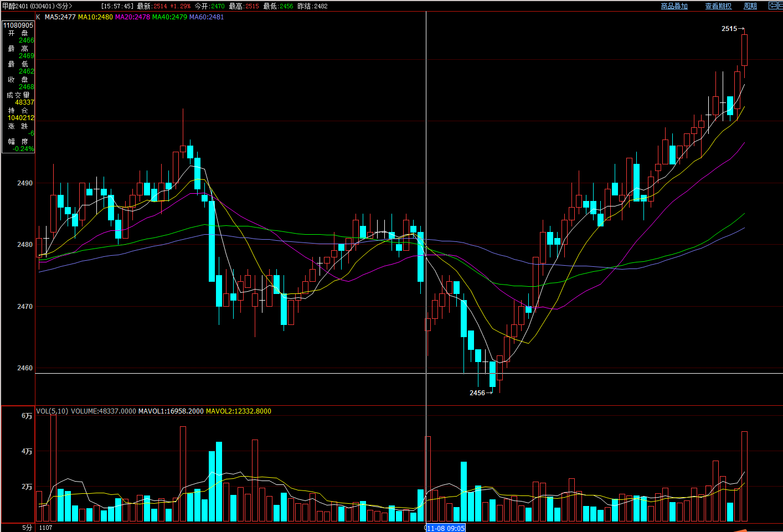This screenshot has width=783, height=532.
Task: Open the 周期 period selector
Action: 750,6
